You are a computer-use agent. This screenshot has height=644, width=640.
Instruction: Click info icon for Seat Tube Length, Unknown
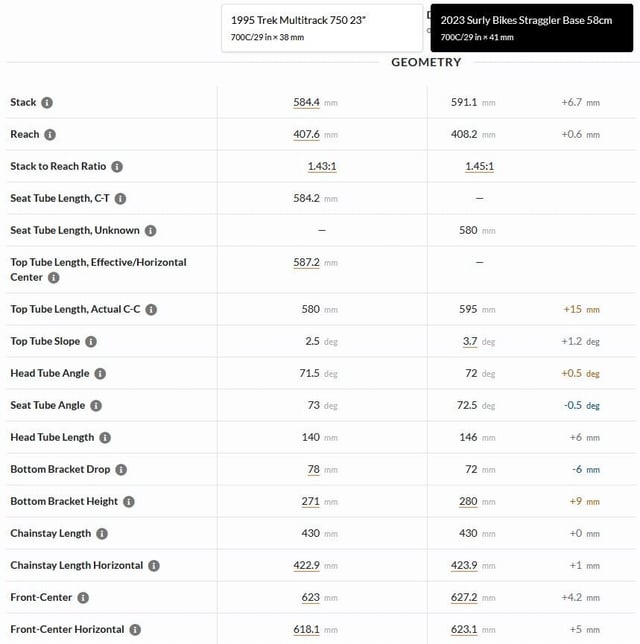point(151,230)
